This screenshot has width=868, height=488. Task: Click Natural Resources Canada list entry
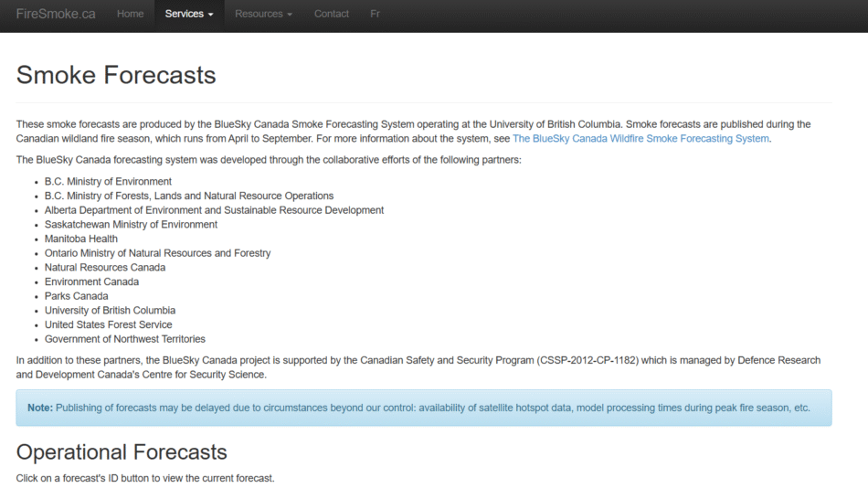point(105,268)
